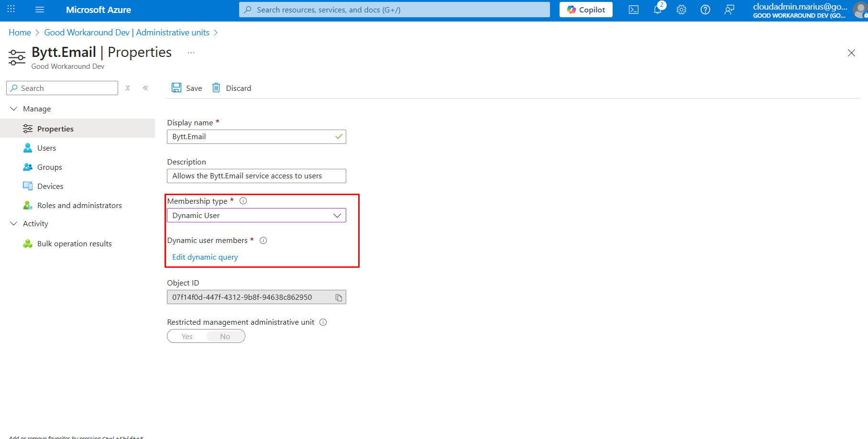Click the Description text field
The image size is (868, 439).
256,176
